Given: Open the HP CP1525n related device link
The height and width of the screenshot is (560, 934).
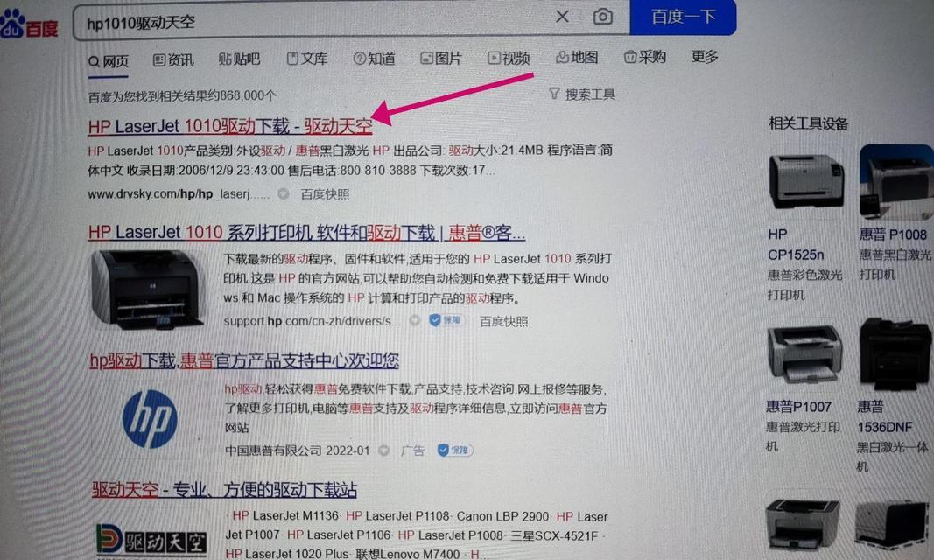Looking at the screenshot, I should (x=796, y=244).
